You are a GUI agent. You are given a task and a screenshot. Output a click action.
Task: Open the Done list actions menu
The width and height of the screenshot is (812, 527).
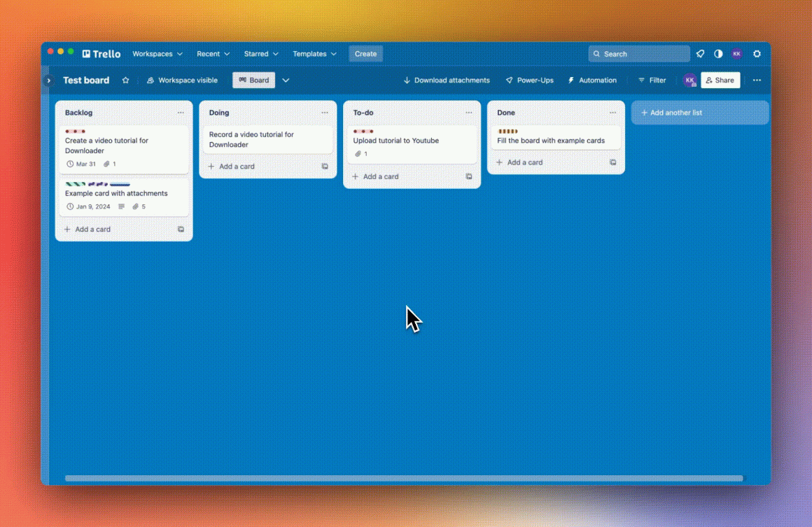coord(612,113)
